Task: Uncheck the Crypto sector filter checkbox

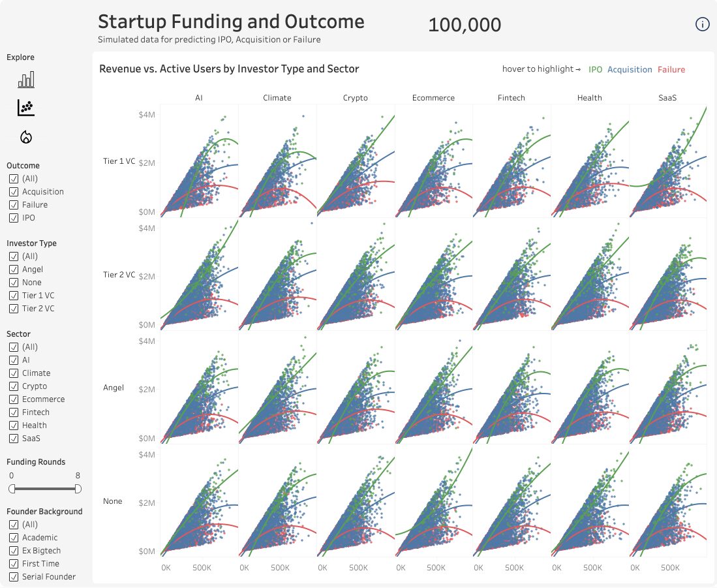Action: (14, 386)
